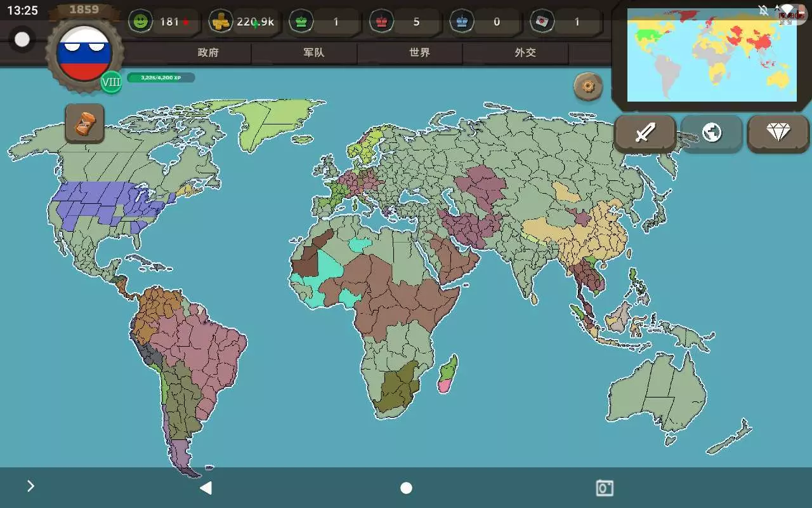Click the blue crown count 0
This screenshot has width=812, height=508.
(497, 22)
